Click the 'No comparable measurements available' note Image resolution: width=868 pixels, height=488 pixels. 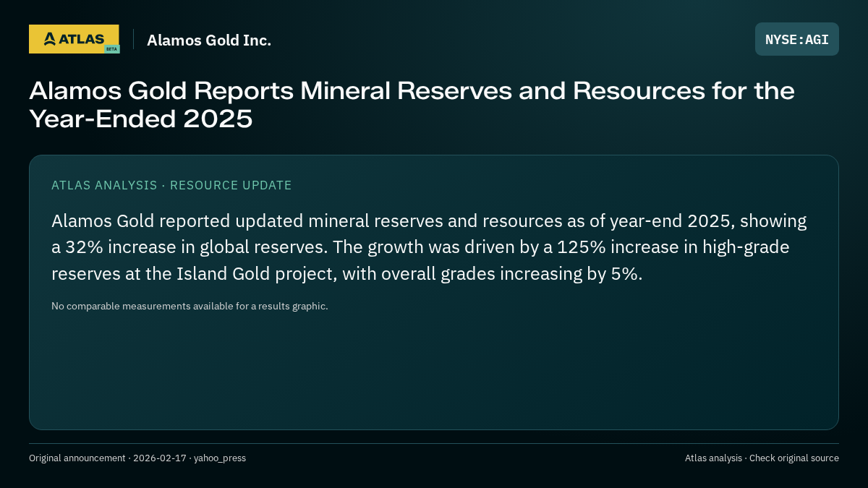coord(190,306)
